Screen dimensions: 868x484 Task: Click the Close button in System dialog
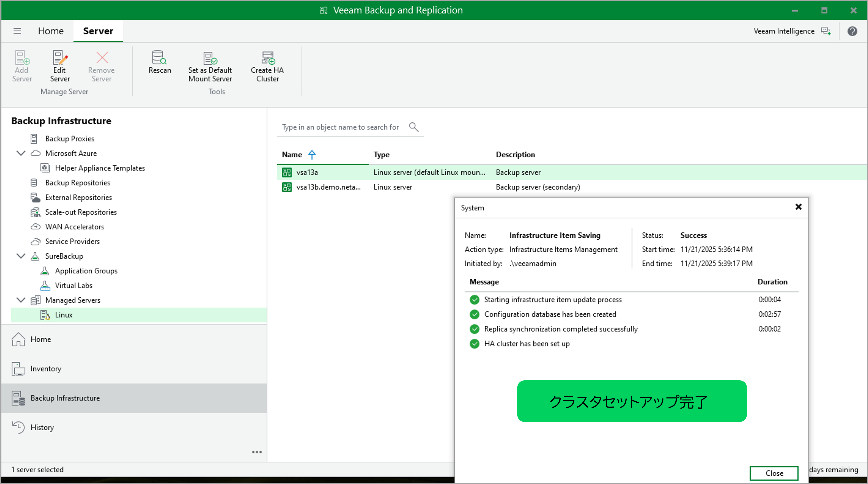coord(774,473)
